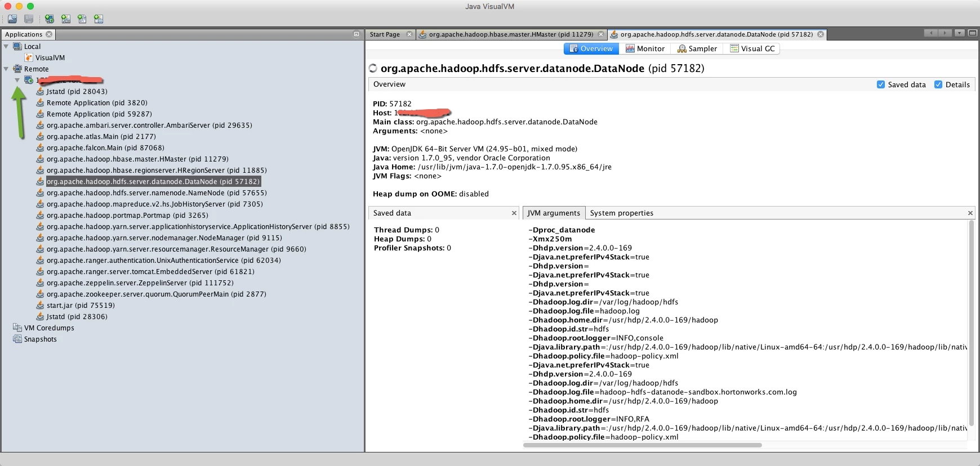The image size is (980, 466).
Task: Close the Applications panel tab
Action: click(49, 34)
